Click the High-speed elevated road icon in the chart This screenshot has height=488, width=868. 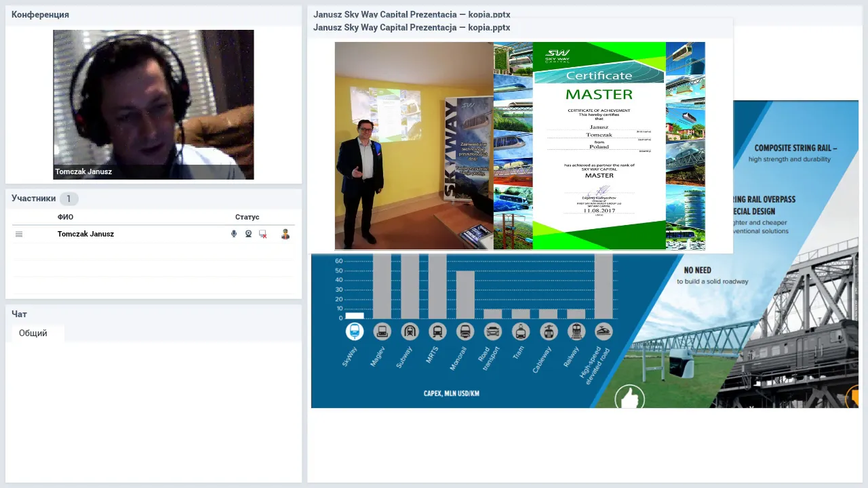pyautogui.click(x=604, y=331)
